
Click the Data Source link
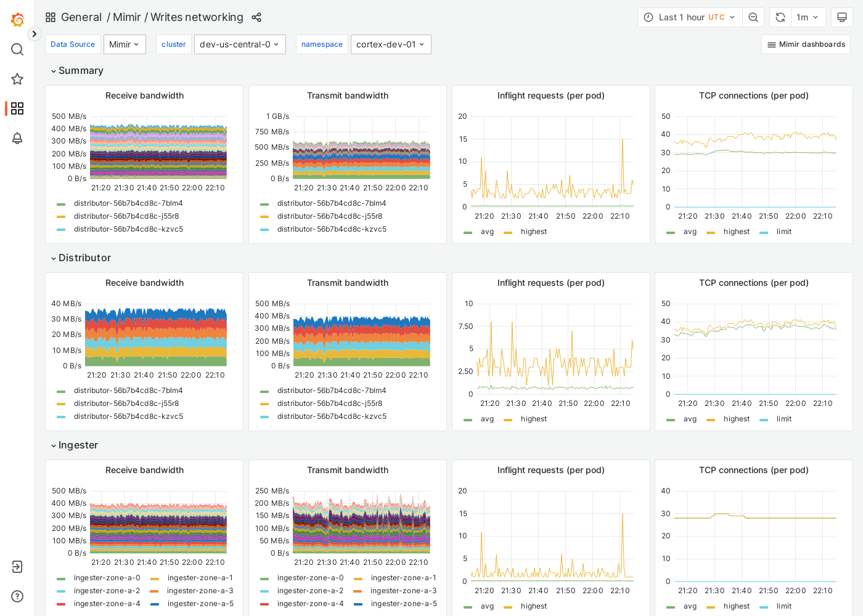pyautogui.click(x=73, y=44)
